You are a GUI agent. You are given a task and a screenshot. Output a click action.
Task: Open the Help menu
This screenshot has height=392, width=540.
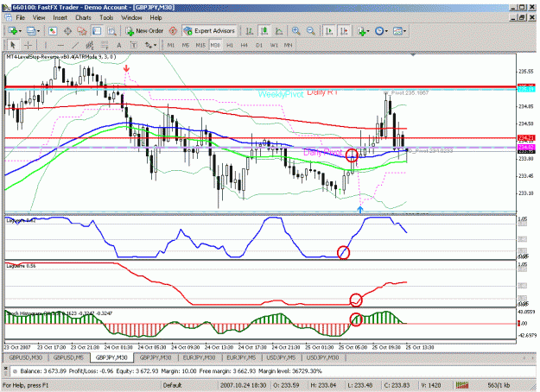(156, 17)
